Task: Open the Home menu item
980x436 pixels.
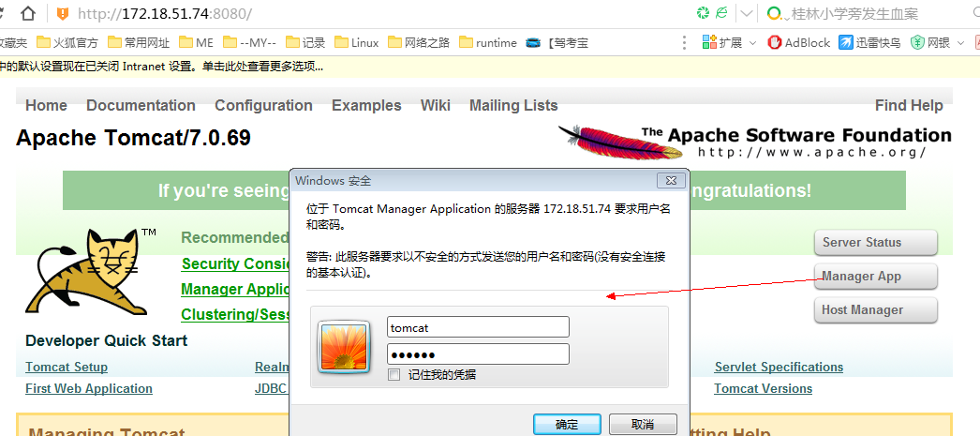Action: pyautogui.click(x=46, y=105)
